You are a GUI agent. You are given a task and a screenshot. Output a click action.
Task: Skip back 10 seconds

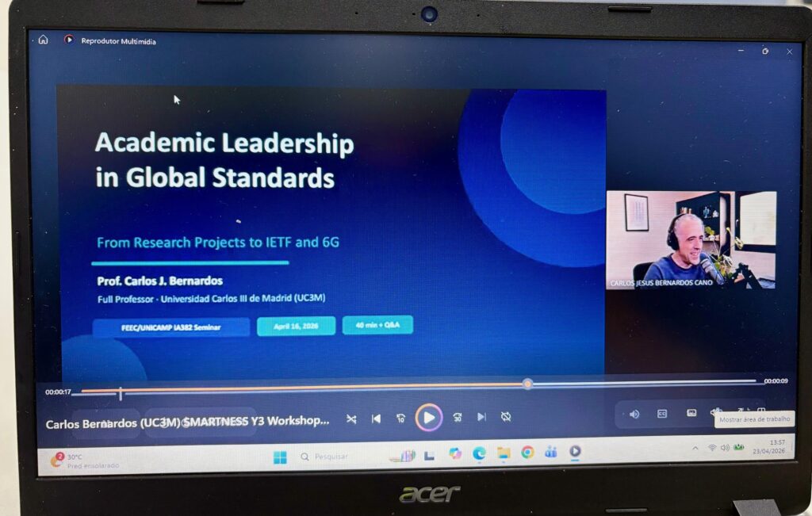401,419
